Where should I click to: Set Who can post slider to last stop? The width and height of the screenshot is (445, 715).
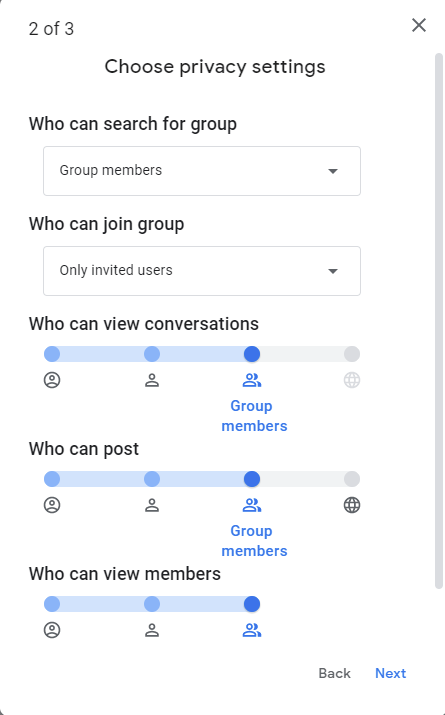pyautogui.click(x=352, y=479)
